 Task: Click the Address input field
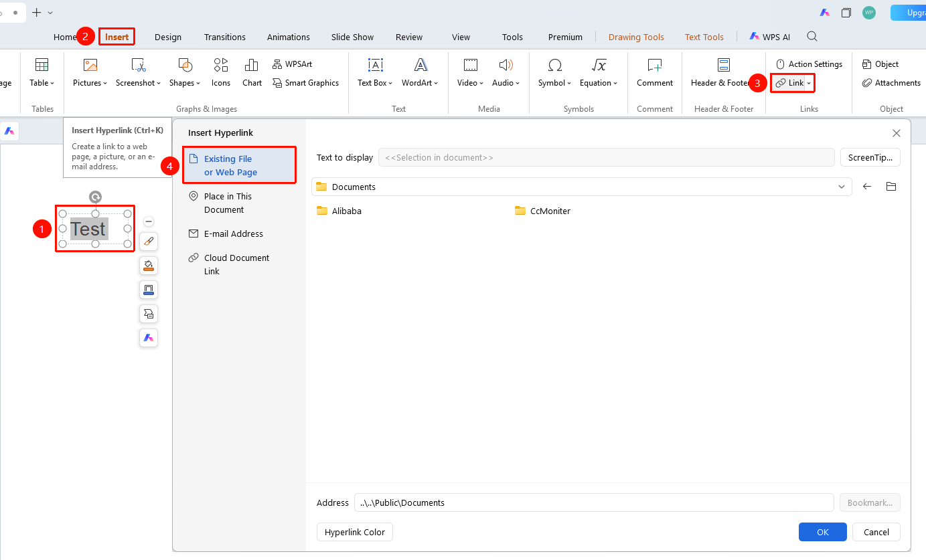pos(594,502)
